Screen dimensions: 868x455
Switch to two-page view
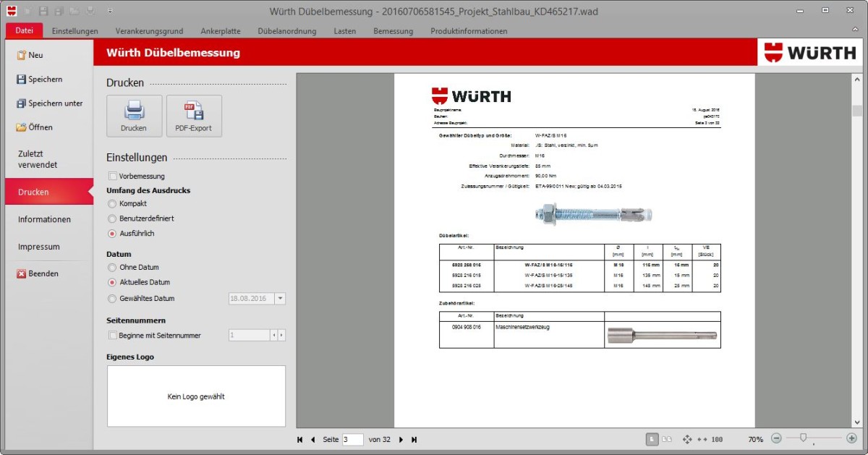(667, 438)
